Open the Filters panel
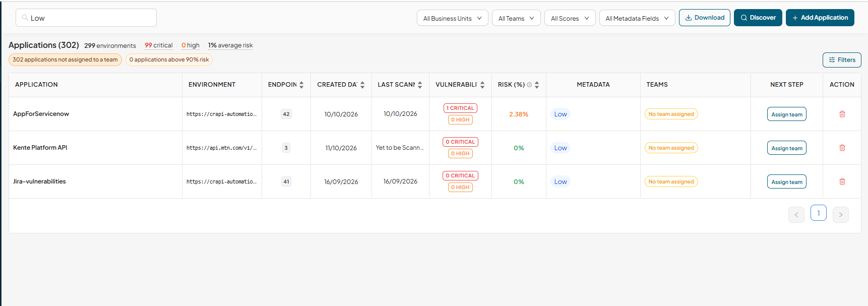 click(842, 60)
